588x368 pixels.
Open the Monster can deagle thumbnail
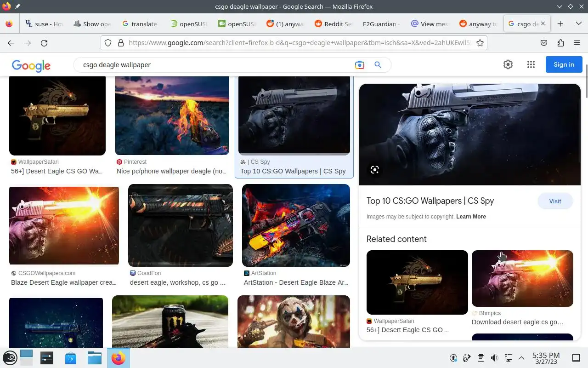[170, 321]
